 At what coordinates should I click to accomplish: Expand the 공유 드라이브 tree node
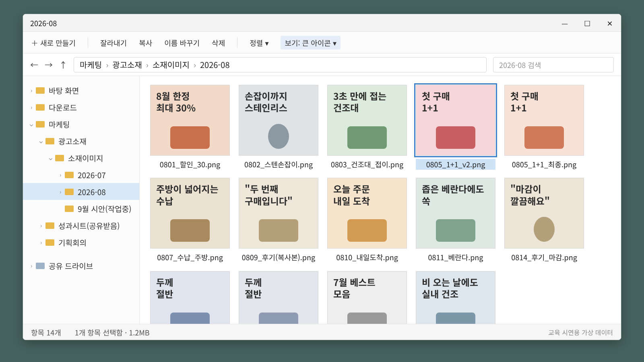31,266
